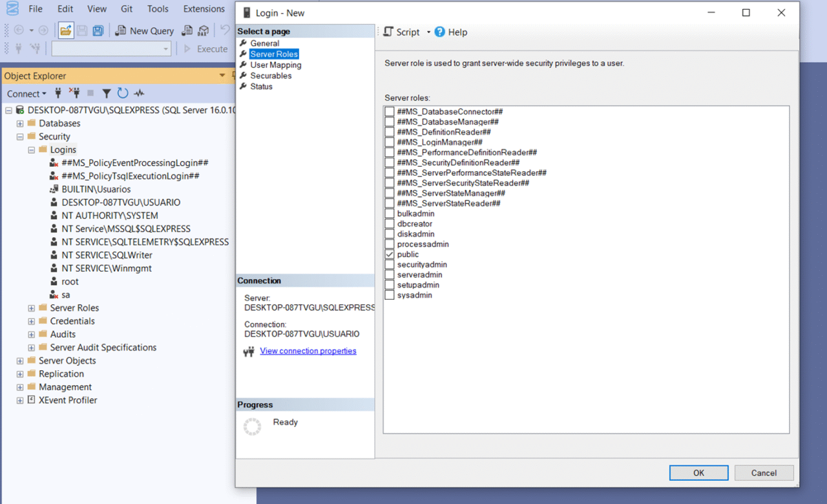Image resolution: width=827 pixels, height=504 pixels.
Task: Click the group login icon of BUILTIN\Usuarios
Action: [x=54, y=189]
